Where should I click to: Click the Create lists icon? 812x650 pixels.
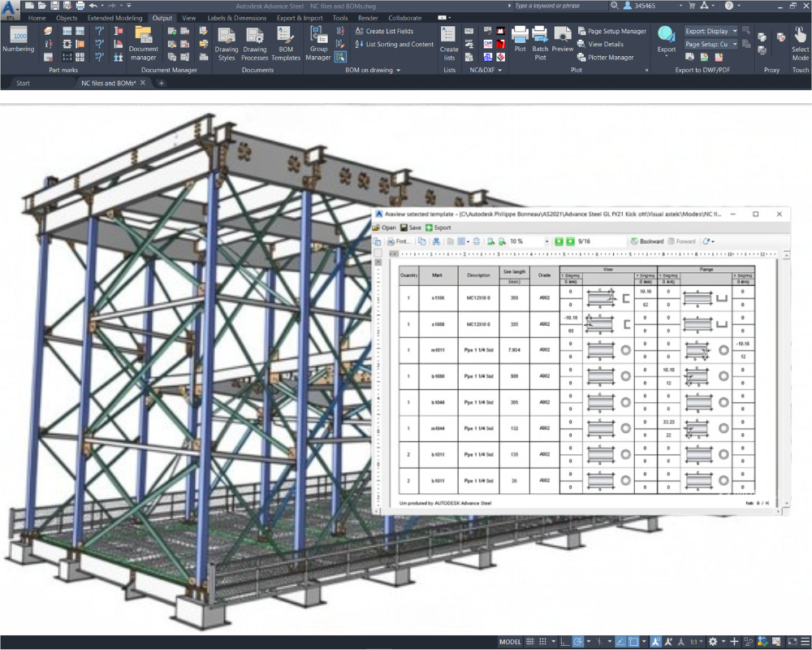click(x=449, y=44)
